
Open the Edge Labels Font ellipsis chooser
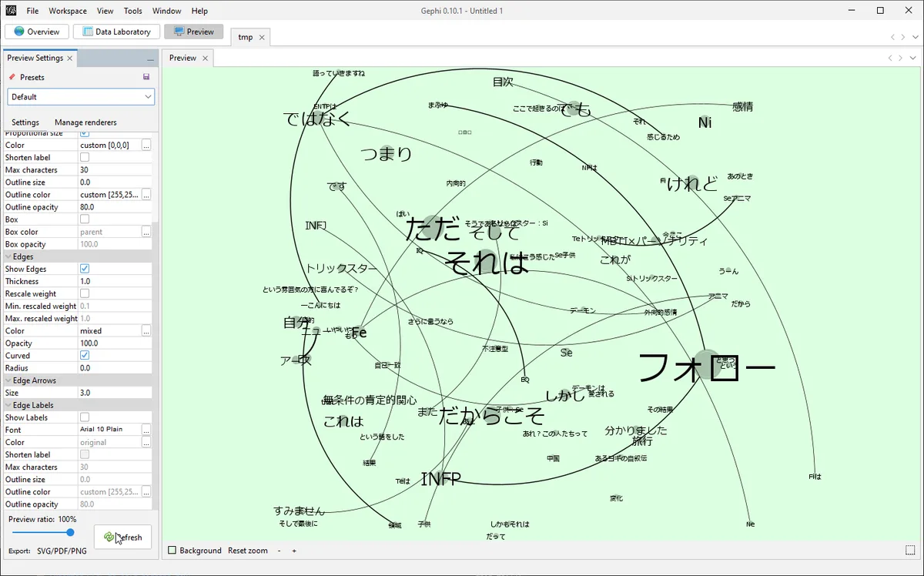pos(146,430)
